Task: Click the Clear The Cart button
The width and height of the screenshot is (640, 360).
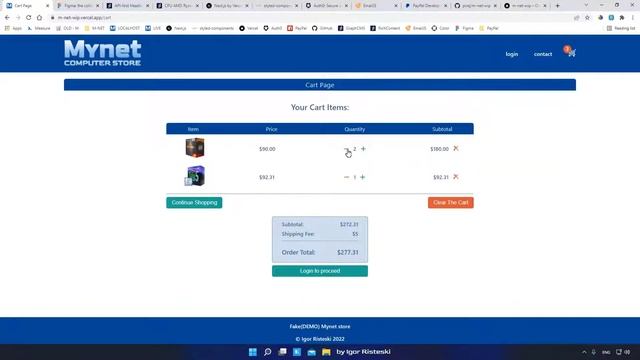Action: click(451, 202)
